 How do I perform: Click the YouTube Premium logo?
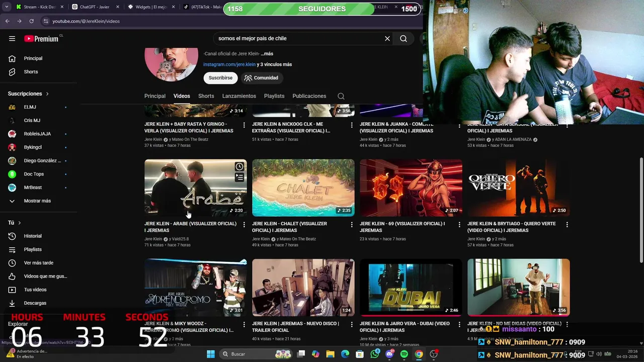(x=41, y=39)
